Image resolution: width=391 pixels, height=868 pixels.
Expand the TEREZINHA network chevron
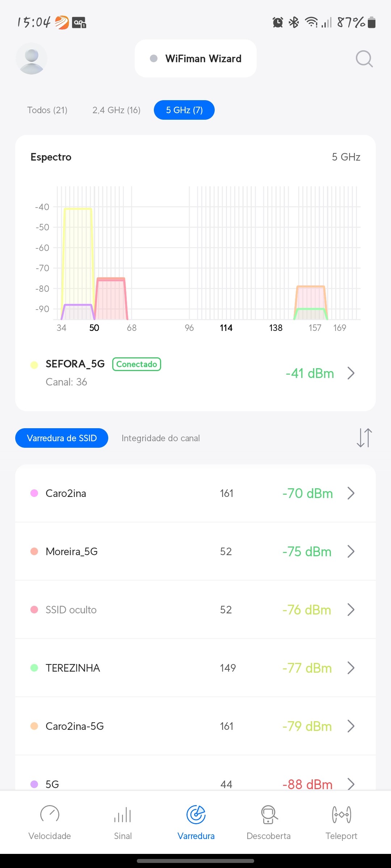tap(350, 668)
